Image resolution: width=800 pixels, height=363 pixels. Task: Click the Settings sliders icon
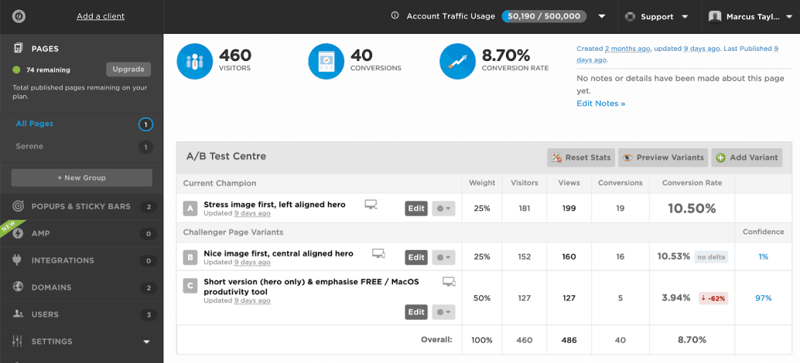tap(18, 341)
